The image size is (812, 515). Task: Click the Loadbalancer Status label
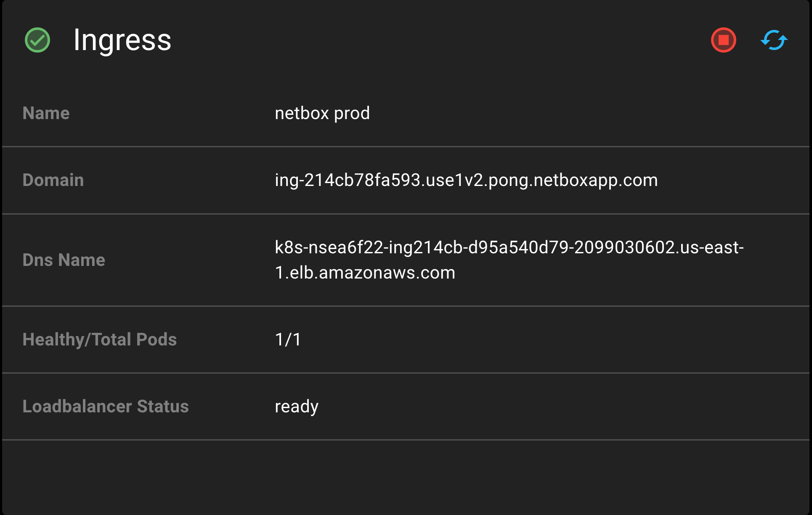tap(105, 406)
